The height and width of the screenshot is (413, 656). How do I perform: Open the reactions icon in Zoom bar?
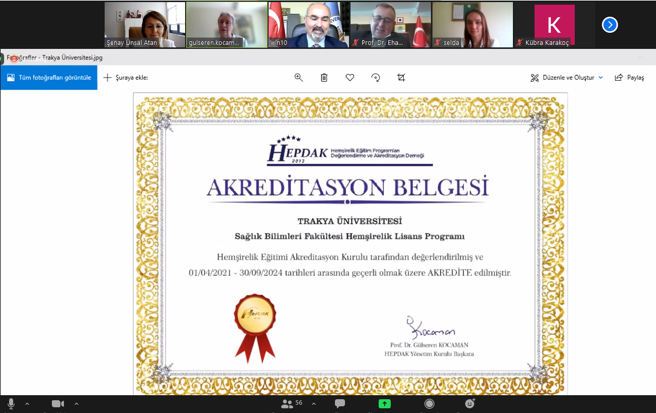[x=470, y=404]
